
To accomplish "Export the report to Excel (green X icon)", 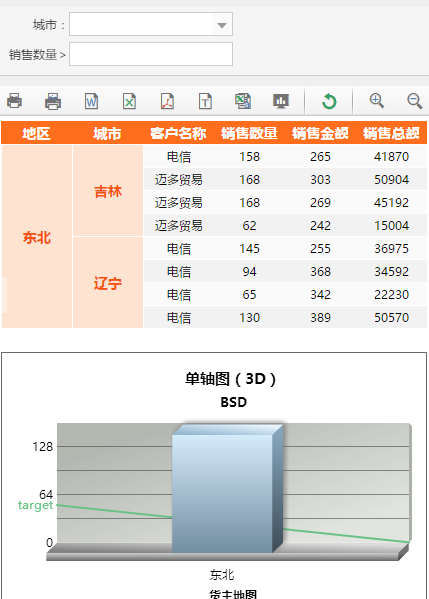I will [x=130, y=101].
